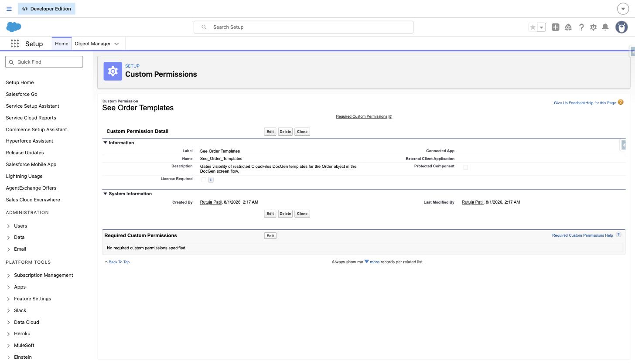
Task: Expand the Subscription Management node
Action: (8, 276)
